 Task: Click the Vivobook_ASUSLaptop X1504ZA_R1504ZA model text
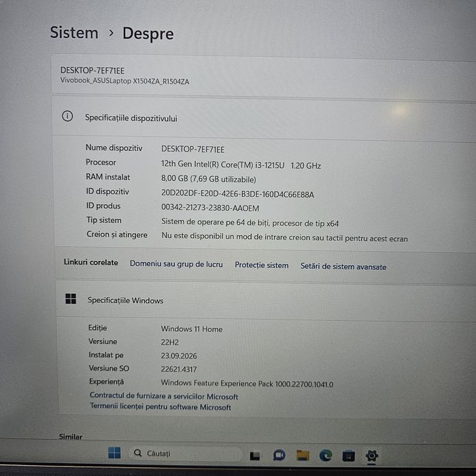(124, 81)
